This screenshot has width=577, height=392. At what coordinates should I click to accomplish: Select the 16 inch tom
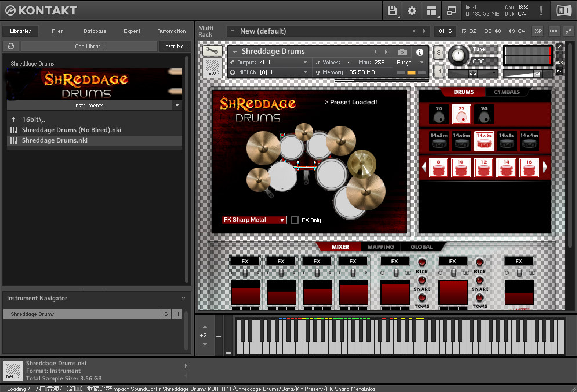529,168
